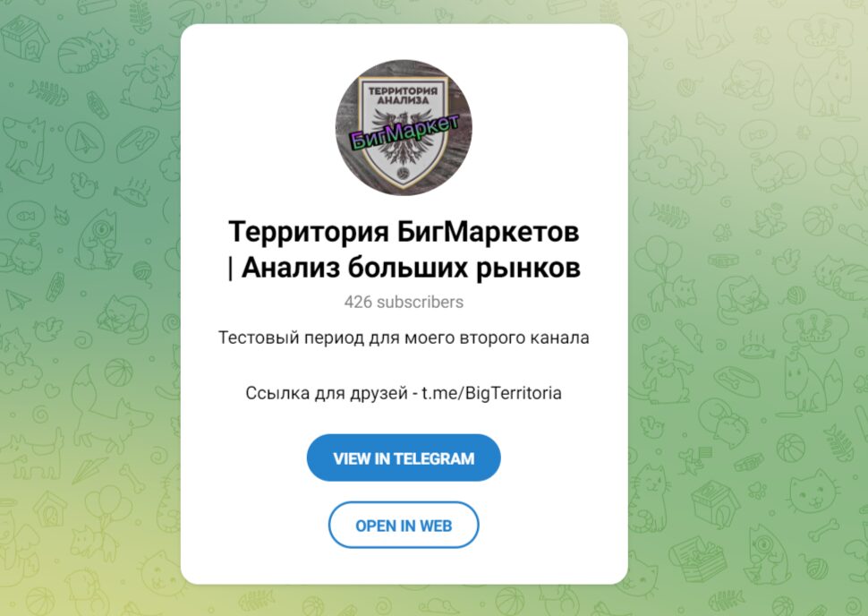Choose the OPEN IN WEB button

(404, 526)
